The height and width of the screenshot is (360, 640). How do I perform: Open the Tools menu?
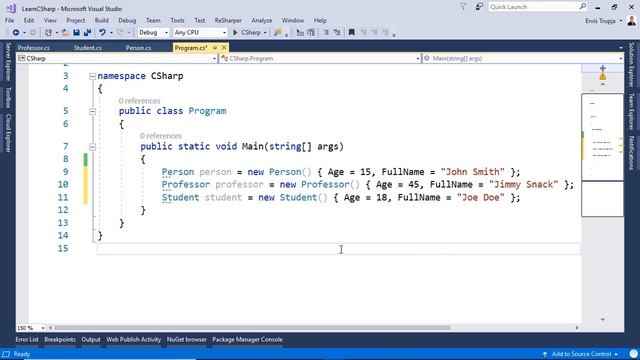pyautogui.click(x=177, y=20)
